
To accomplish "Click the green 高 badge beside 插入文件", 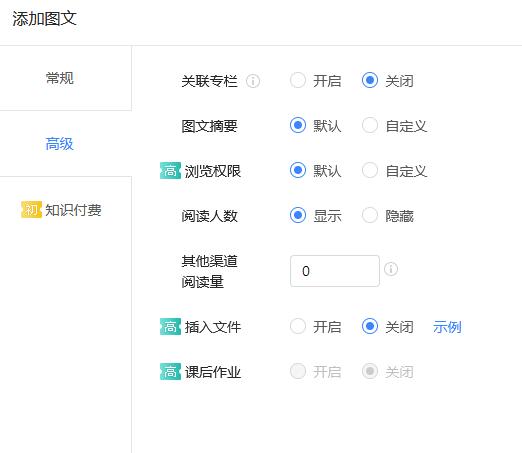I will [x=170, y=327].
